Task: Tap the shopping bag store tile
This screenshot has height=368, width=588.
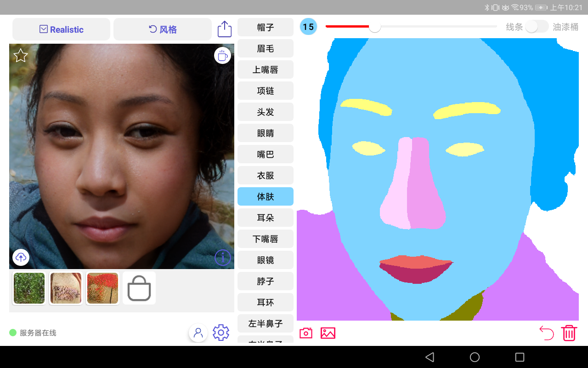Action: pyautogui.click(x=139, y=288)
